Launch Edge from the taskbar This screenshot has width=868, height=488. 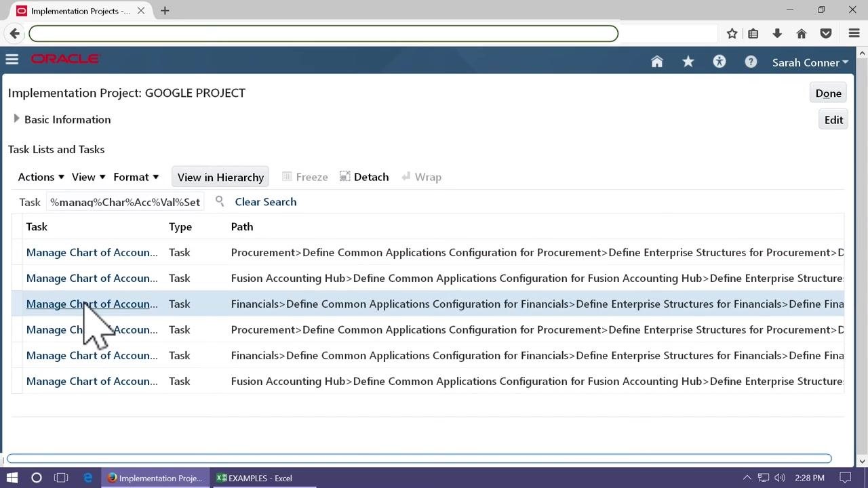click(x=88, y=478)
